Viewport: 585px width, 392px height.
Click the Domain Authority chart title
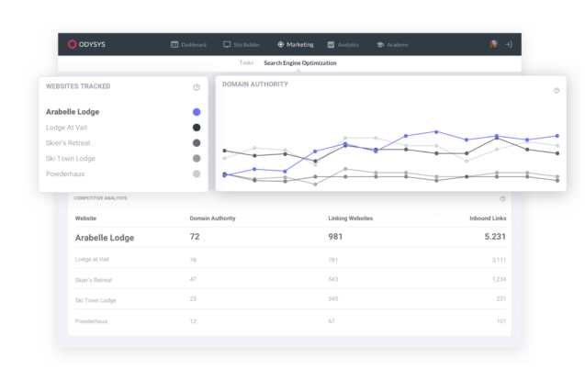click(x=255, y=84)
